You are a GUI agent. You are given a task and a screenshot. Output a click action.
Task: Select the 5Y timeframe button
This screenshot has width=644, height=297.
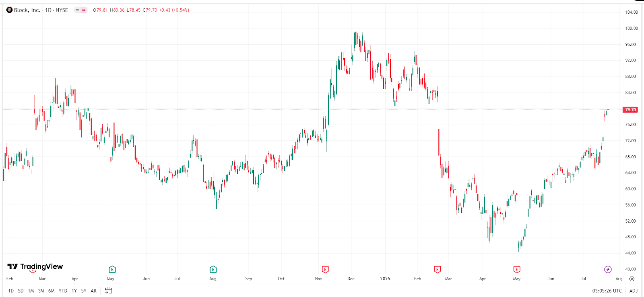(83, 291)
